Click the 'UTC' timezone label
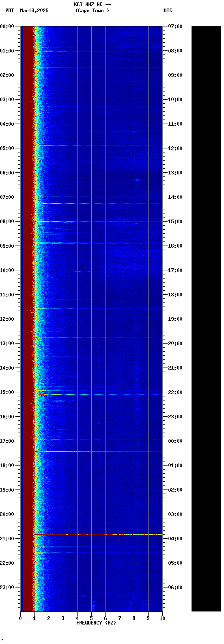Viewport: 224px width, 644px height. 168,11
